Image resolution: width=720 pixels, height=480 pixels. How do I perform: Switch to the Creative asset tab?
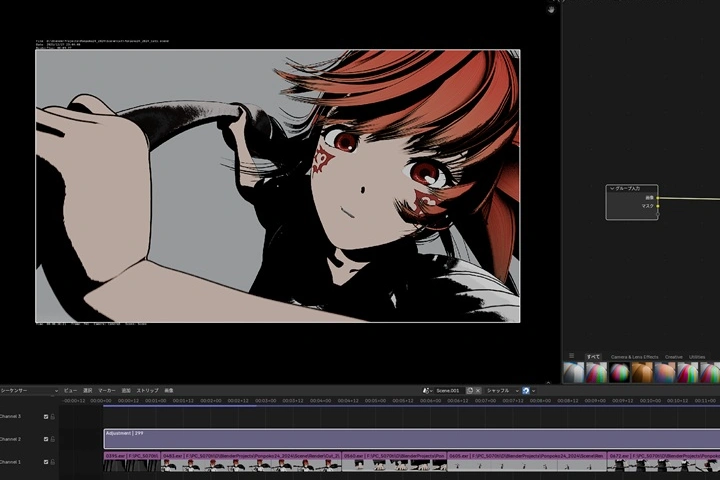(674, 357)
